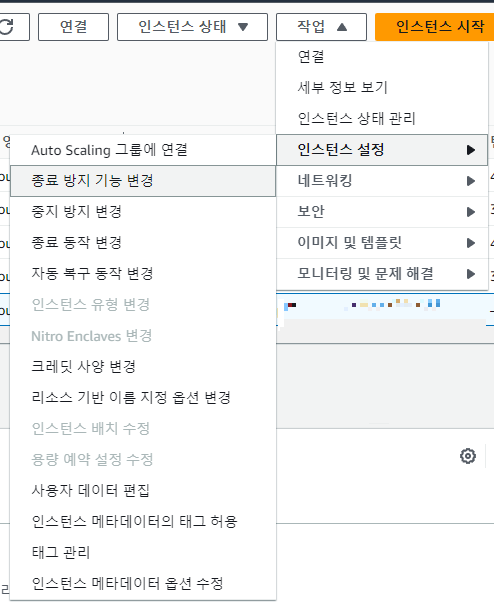Open the settings gear icon
The height and width of the screenshot is (603, 494).
point(468,456)
